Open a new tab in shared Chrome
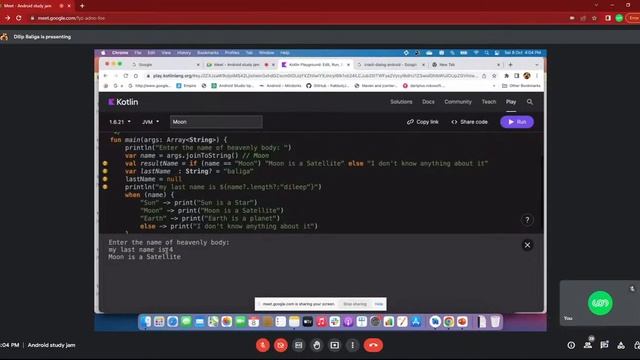 510,64
